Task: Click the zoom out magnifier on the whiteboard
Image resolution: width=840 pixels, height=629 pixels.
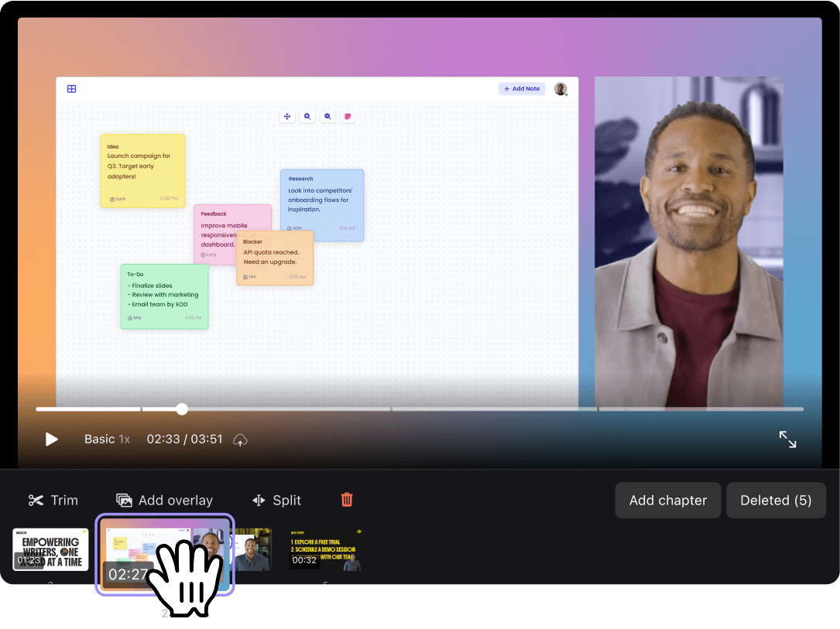Action: point(327,117)
